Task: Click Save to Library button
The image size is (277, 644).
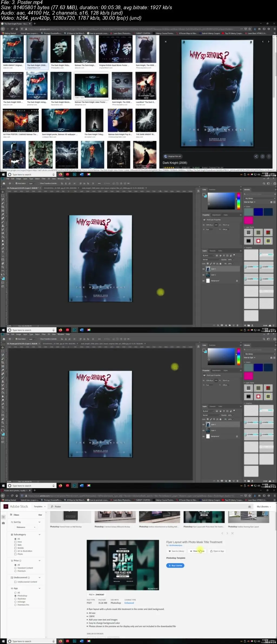Action: pyautogui.click(x=176, y=551)
